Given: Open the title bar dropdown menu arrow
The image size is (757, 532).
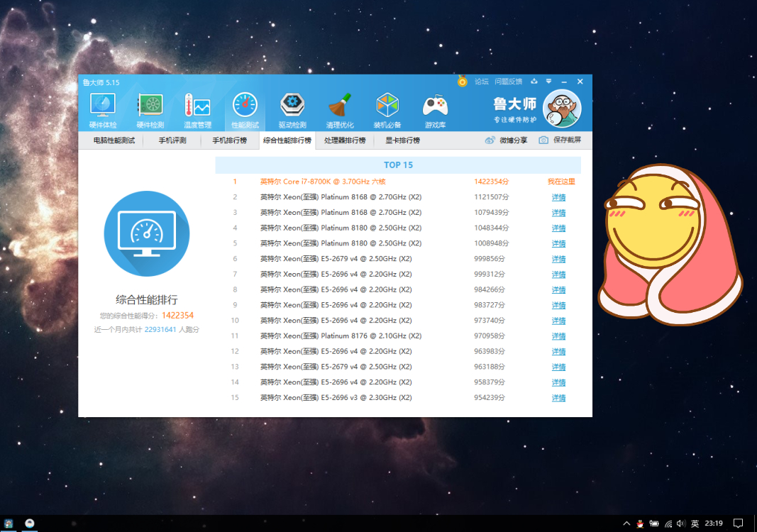Looking at the screenshot, I should pos(548,81).
